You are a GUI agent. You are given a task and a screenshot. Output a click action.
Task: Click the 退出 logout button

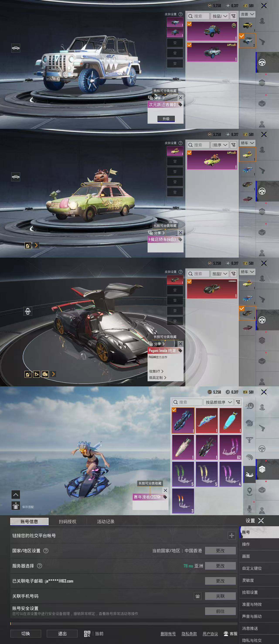coord(62,634)
